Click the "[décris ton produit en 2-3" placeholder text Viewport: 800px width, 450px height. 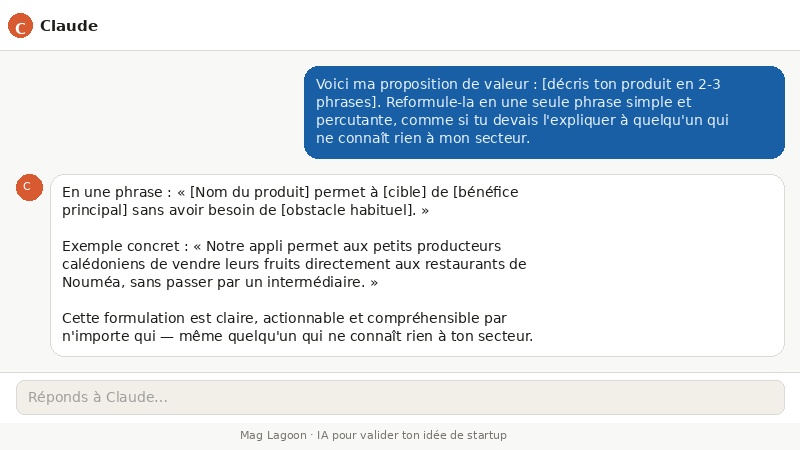[x=631, y=84]
